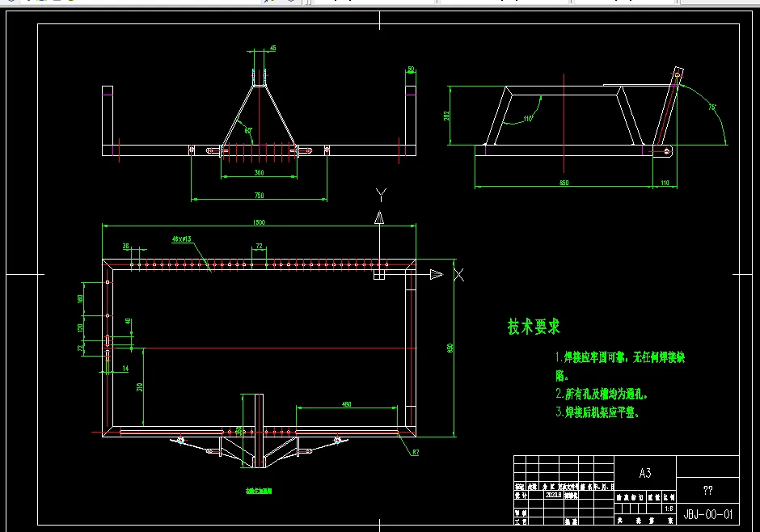This screenshot has width=760, height=532.
Task: Click the 110° angle label
Action: [528, 119]
